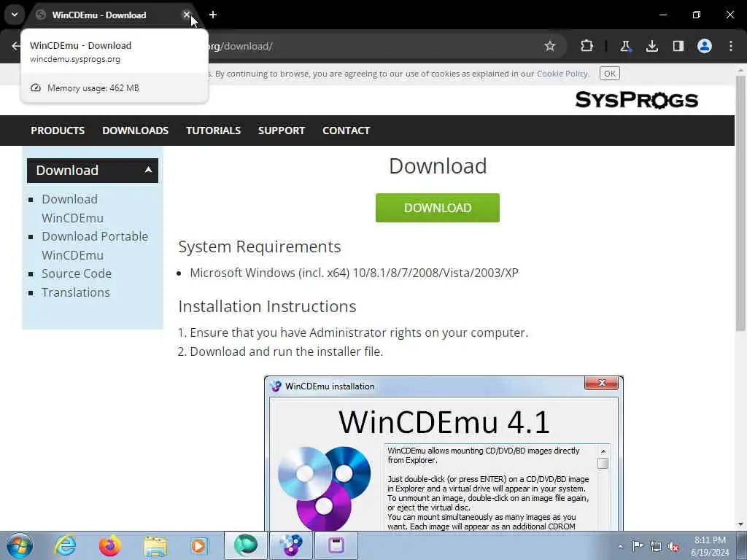Viewport: 747px width, 560px height.
Task: Show hidden tray icons arrow
Action: click(x=620, y=546)
